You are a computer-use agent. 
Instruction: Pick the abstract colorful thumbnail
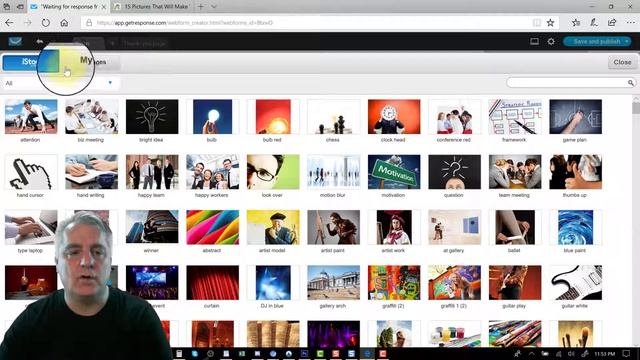point(212,227)
